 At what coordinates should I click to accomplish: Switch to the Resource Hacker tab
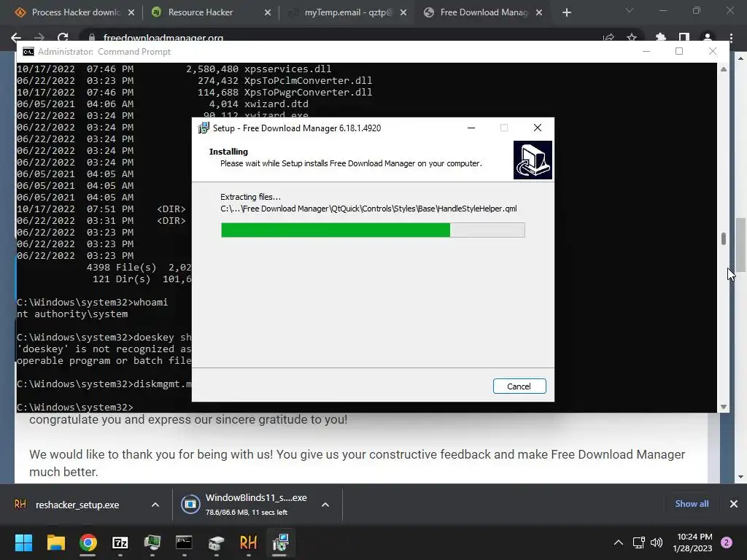[201, 12]
